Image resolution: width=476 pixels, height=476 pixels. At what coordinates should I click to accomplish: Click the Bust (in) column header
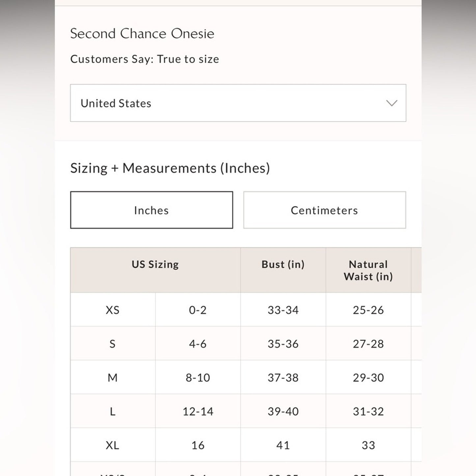tap(283, 264)
